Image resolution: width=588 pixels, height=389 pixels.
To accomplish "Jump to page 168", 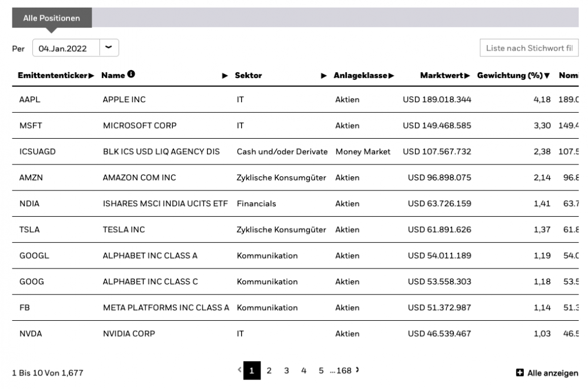I will 344,371.
